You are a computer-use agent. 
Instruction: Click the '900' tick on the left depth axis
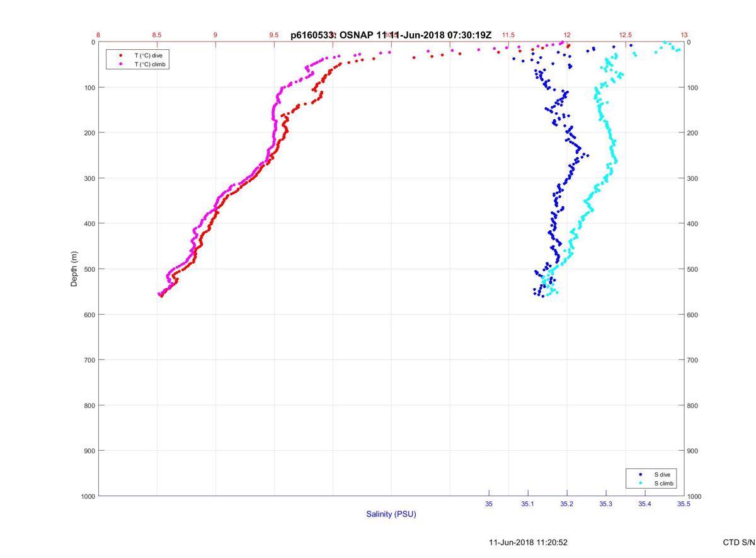pyautogui.click(x=89, y=451)
